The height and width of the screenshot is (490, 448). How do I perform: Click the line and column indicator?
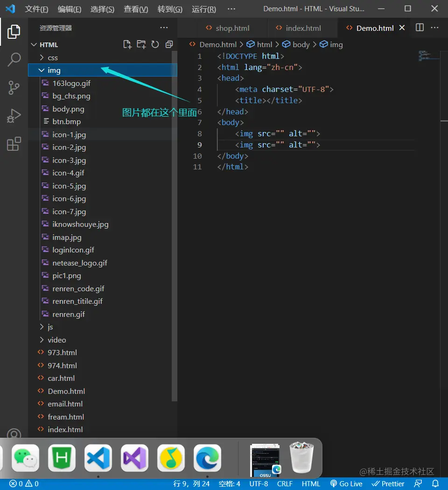click(x=191, y=484)
